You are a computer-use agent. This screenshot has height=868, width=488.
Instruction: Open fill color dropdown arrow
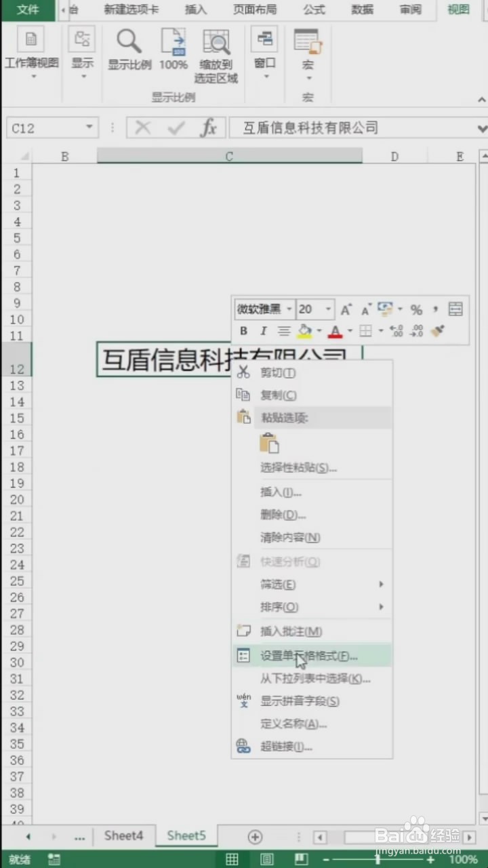pyautogui.click(x=319, y=331)
